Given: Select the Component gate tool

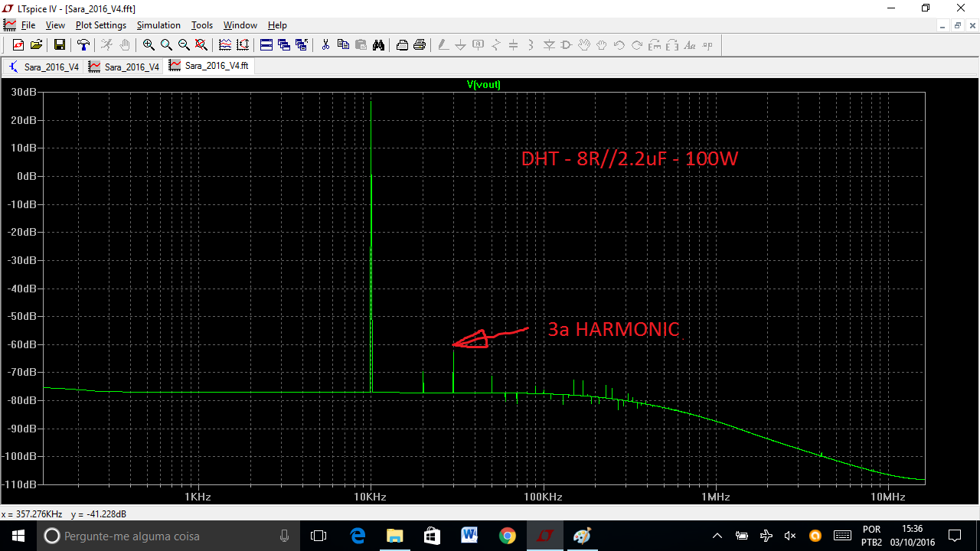Looking at the screenshot, I should [567, 45].
